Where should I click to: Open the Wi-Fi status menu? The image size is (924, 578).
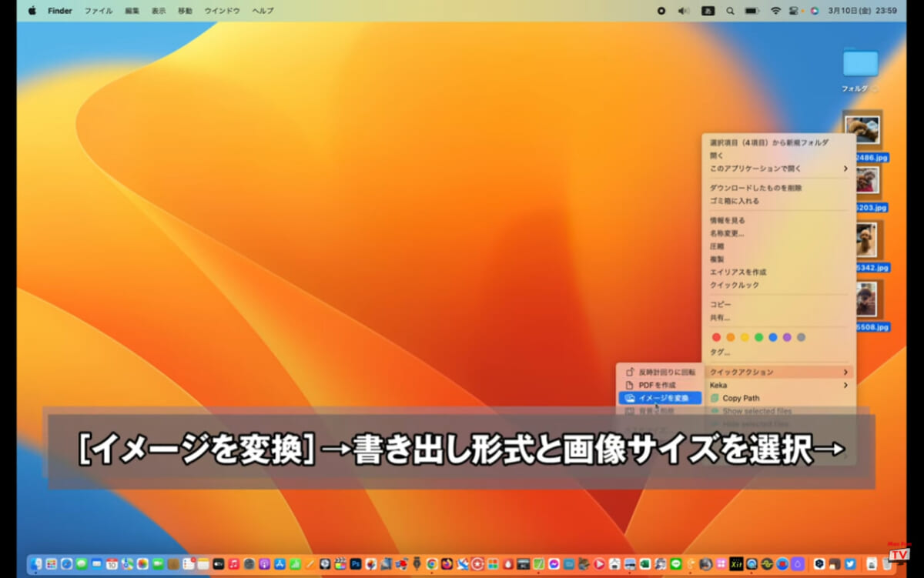click(775, 11)
